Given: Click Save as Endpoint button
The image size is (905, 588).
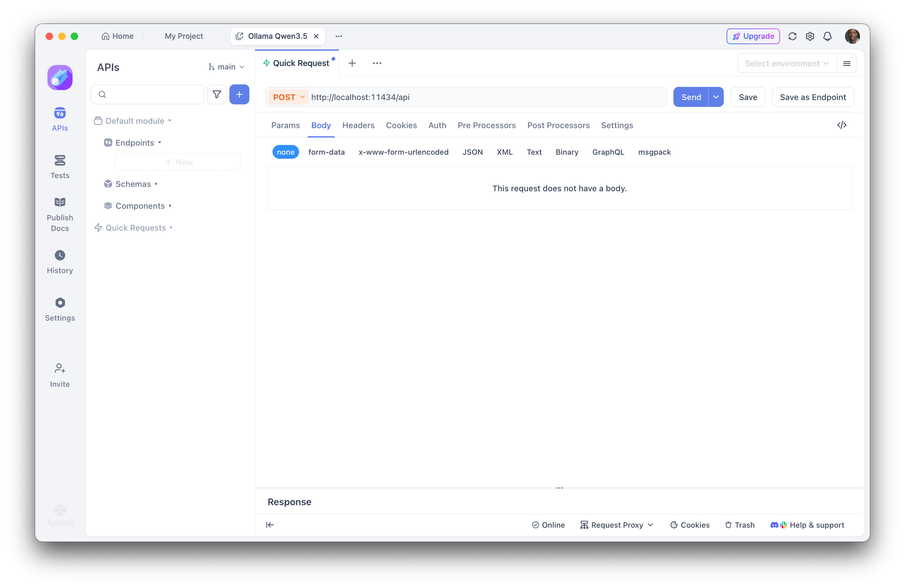Looking at the screenshot, I should 813,97.
